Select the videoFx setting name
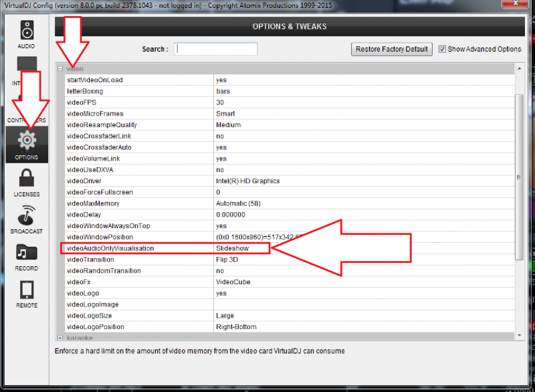 [78, 282]
